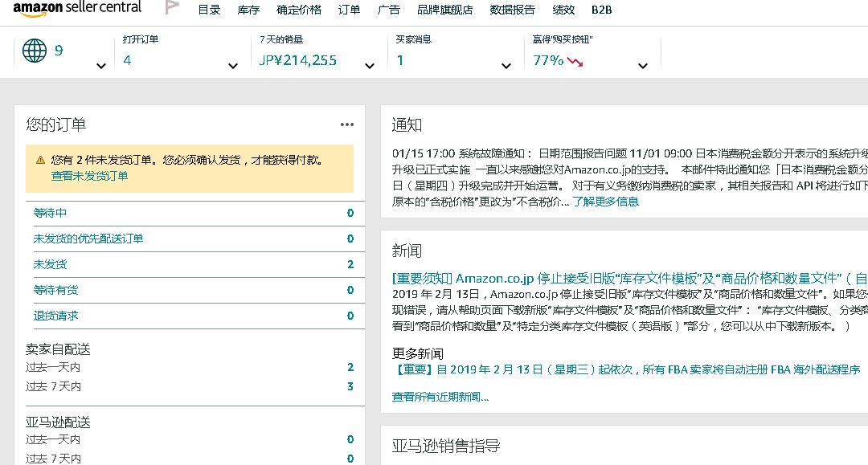
Task: Open the 确定价格 menu
Action: tap(299, 10)
